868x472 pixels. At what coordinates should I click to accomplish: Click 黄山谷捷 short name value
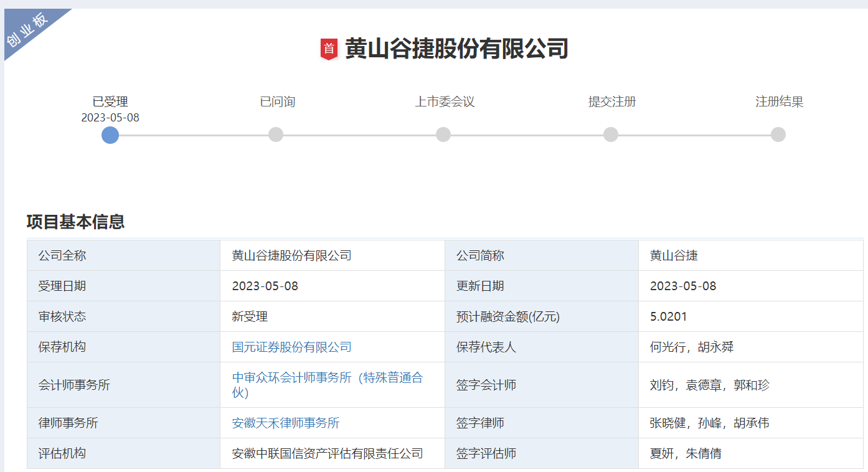(674, 255)
